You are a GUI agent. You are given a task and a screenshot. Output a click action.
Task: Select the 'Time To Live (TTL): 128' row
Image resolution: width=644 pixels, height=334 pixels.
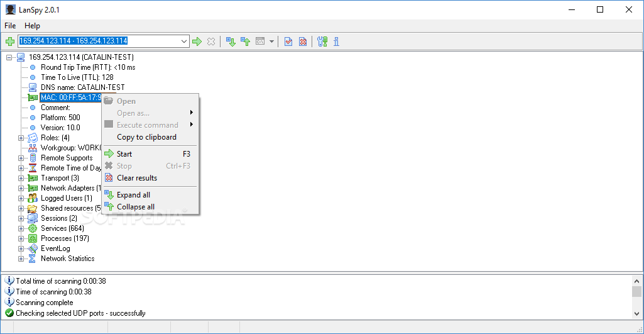tap(77, 77)
